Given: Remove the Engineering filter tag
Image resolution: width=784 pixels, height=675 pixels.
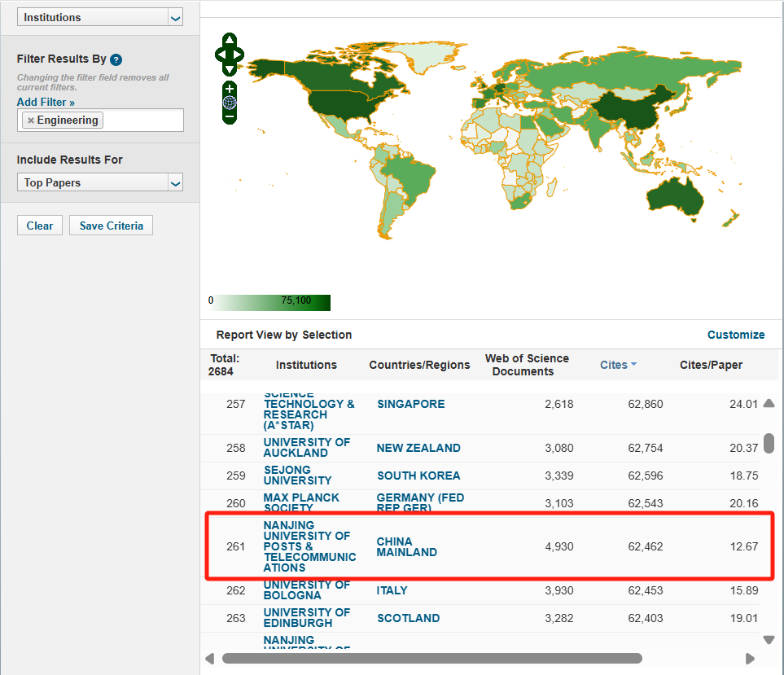Looking at the screenshot, I should 31,121.
